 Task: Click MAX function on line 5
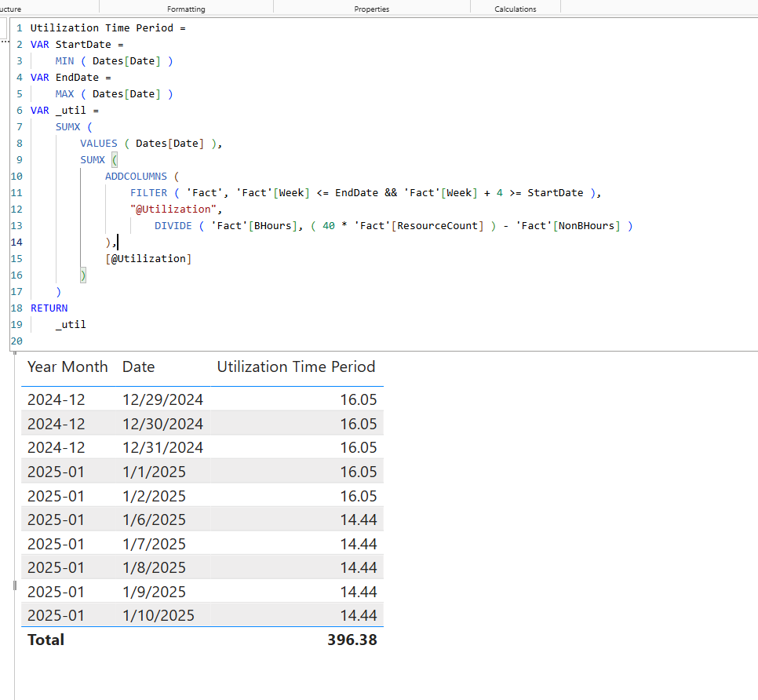(65, 94)
